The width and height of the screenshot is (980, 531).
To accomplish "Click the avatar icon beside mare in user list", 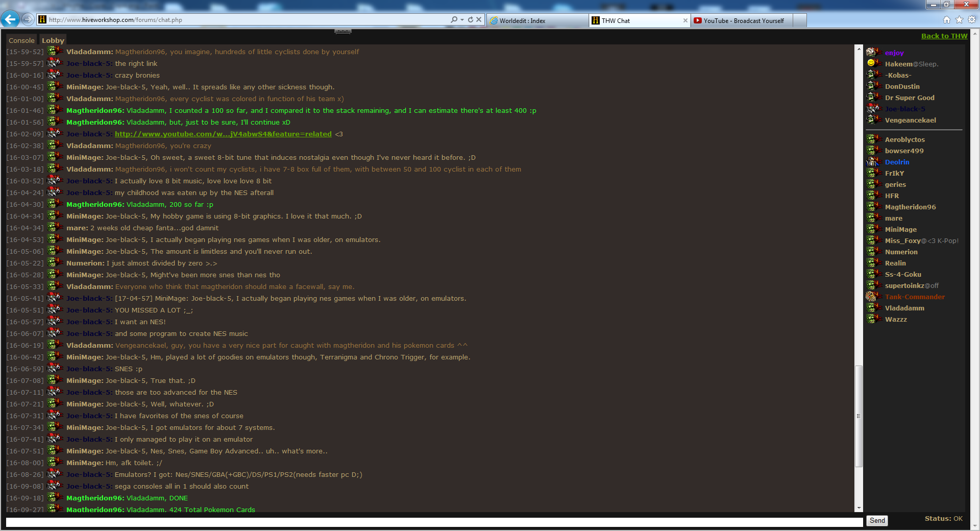I will (874, 218).
